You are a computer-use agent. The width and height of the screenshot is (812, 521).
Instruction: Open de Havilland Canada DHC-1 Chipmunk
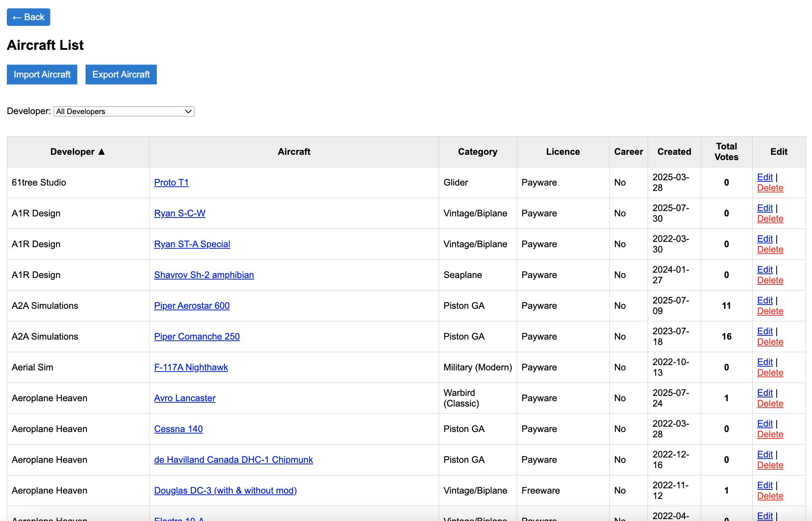[233, 460]
